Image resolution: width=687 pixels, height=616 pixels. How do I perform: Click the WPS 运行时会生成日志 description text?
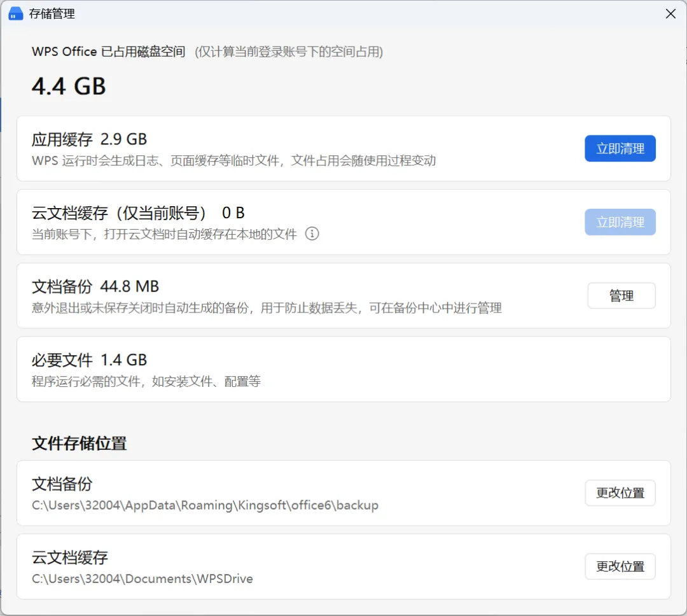click(x=234, y=161)
